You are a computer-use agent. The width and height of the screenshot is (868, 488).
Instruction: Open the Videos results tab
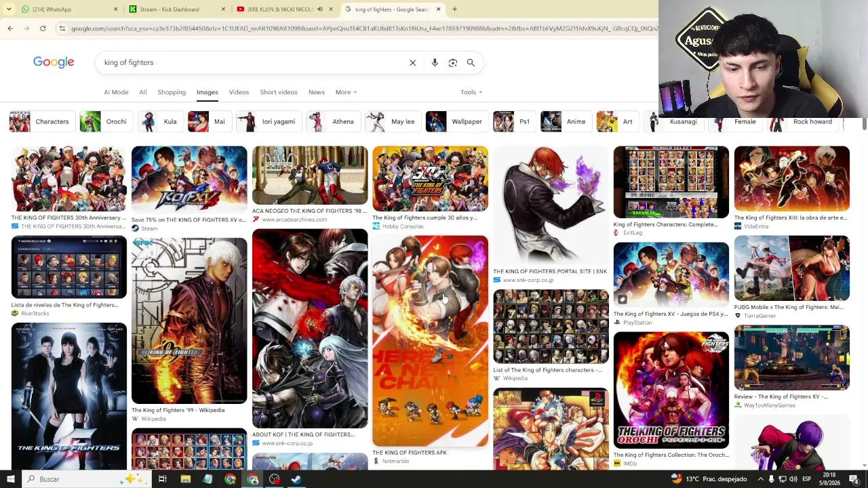(239, 92)
